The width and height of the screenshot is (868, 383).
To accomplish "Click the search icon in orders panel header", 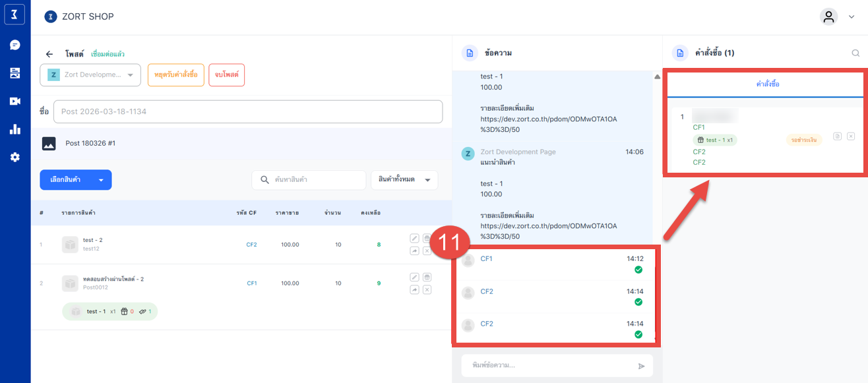I will (x=855, y=53).
